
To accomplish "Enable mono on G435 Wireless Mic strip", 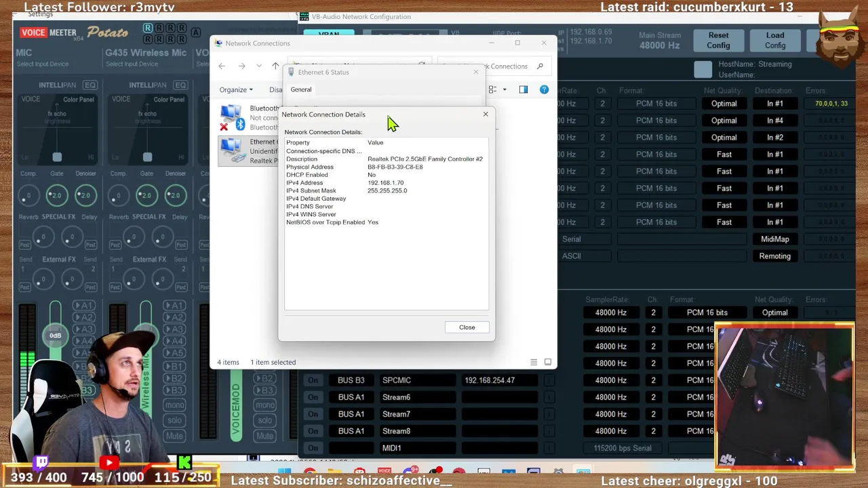I will (x=174, y=405).
